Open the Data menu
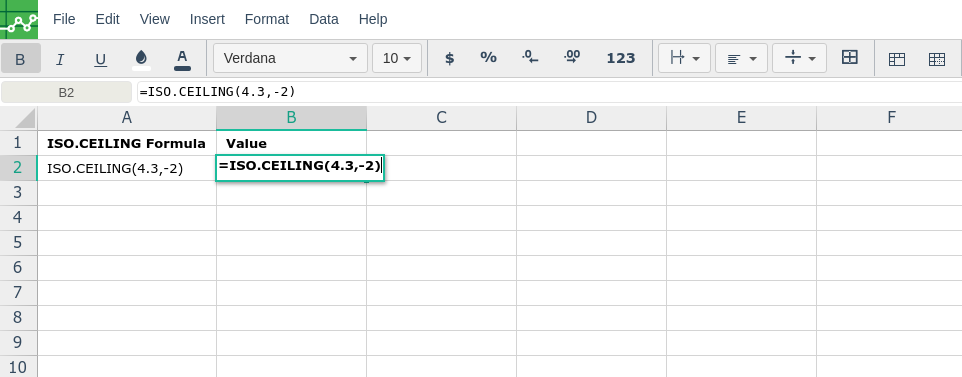 tap(324, 19)
